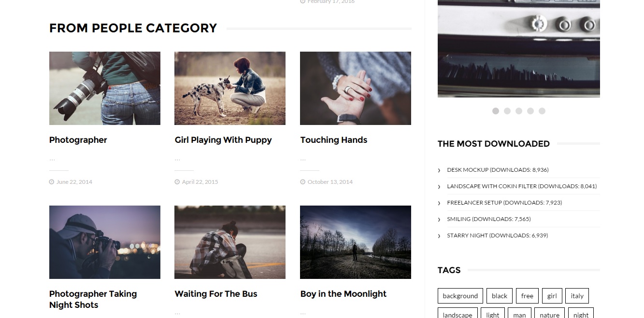Open the Photographer camera thumbnail
Image resolution: width=644 pixels, height=318 pixels.
[105, 88]
